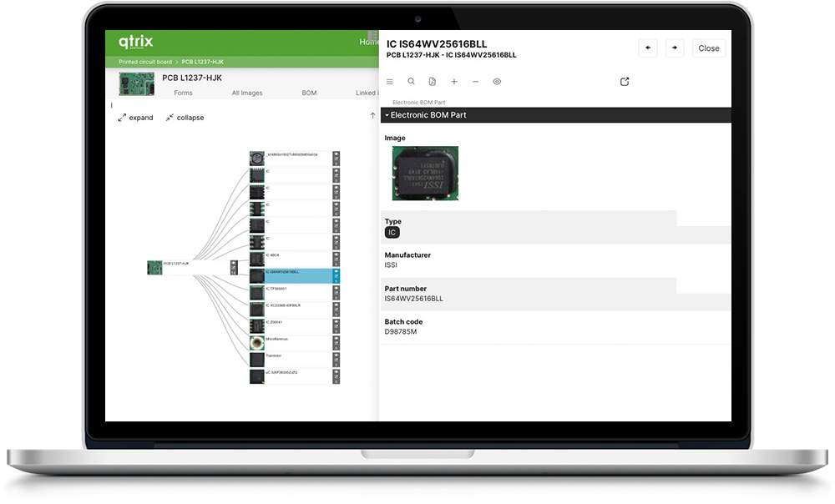Image resolution: width=835 pixels, height=504 pixels.
Task: Click the ISSI chip image thumbnail
Action: [425, 174]
